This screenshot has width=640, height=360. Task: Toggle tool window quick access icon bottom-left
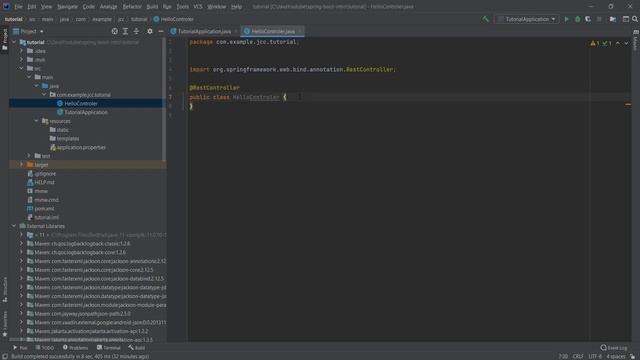pyautogui.click(x=5, y=356)
